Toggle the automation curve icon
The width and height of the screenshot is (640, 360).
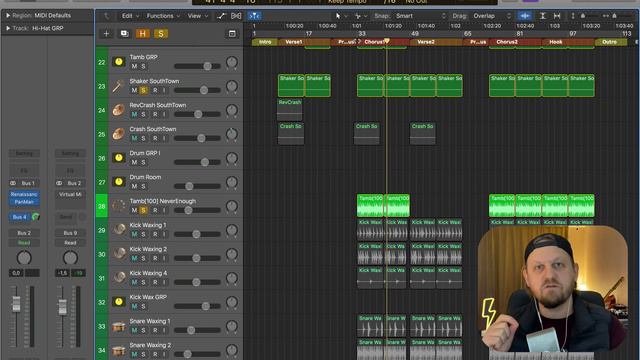221,16
